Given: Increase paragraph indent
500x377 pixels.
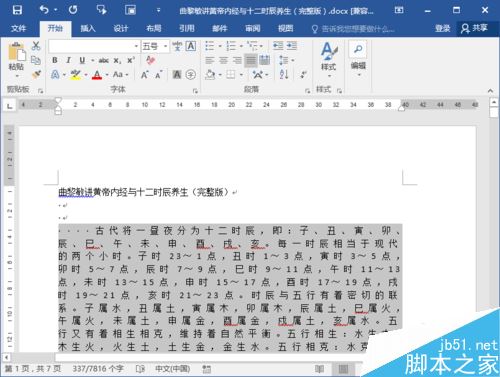Looking at the screenshot, I should [292, 46].
